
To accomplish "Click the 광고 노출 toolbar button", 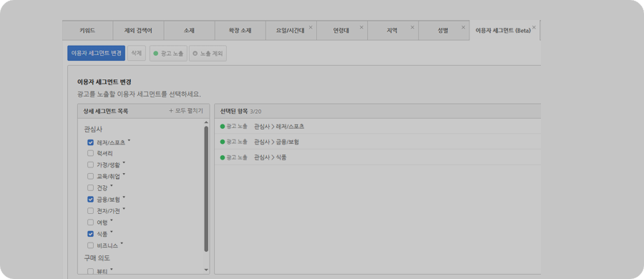I will 168,54.
